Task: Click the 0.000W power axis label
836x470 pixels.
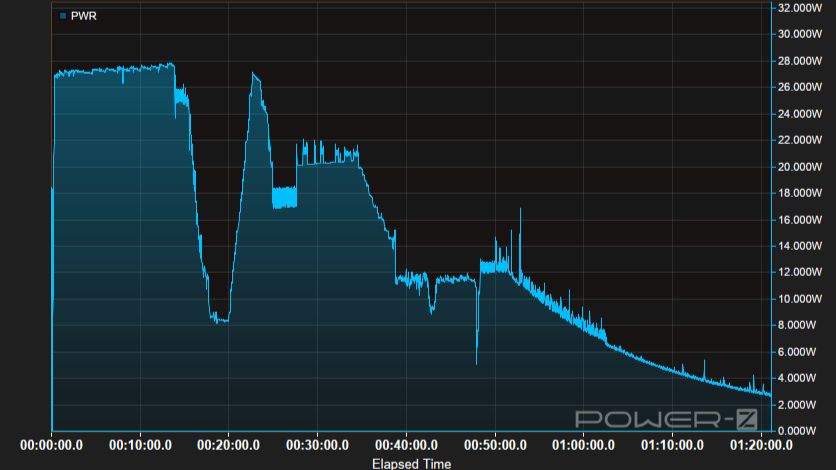Action: click(805, 431)
